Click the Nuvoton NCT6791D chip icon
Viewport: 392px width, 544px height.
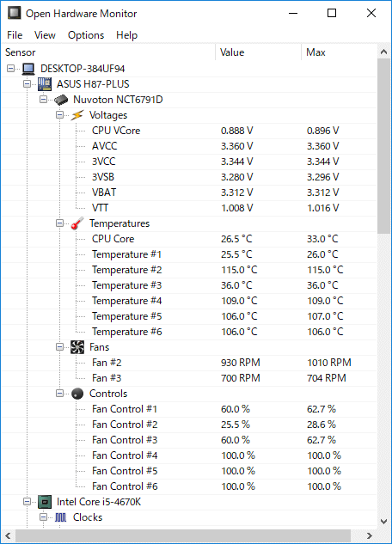click(61, 100)
